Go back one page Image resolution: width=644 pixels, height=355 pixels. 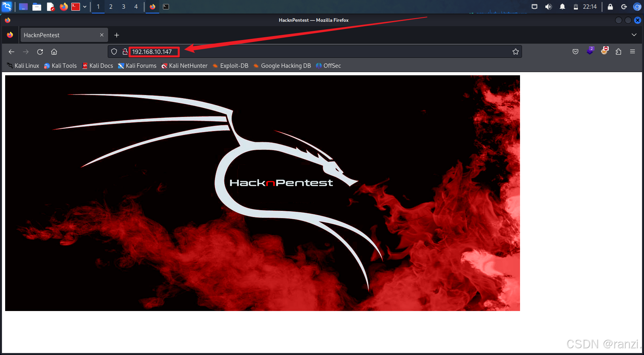click(x=11, y=52)
